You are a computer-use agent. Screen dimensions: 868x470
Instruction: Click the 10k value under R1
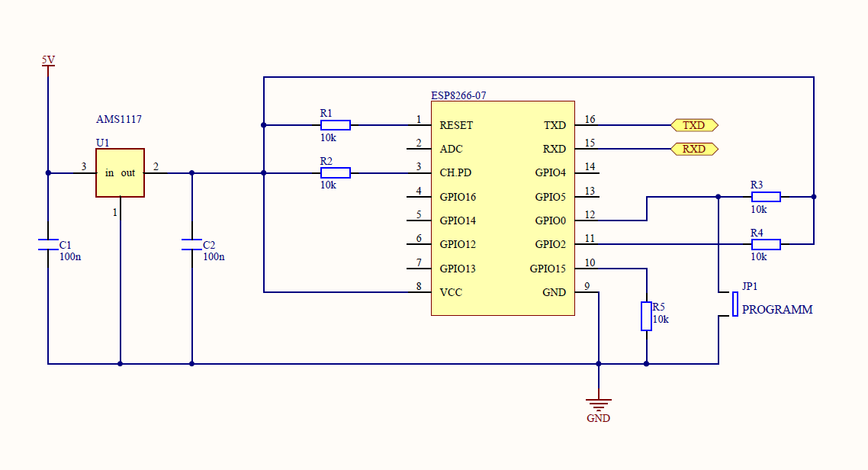click(328, 137)
